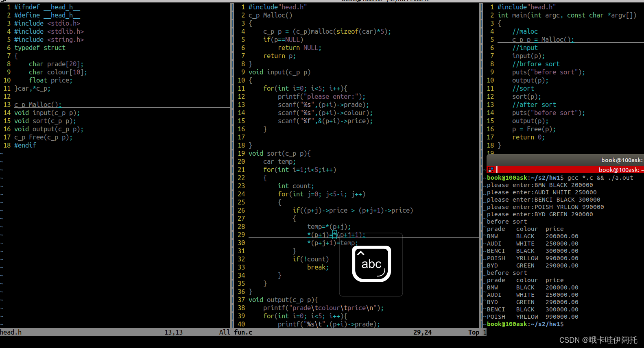The width and height of the screenshot is (644, 348).
Task: Click the 'temp=*(p+j);' line
Action: [x=329, y=226]
